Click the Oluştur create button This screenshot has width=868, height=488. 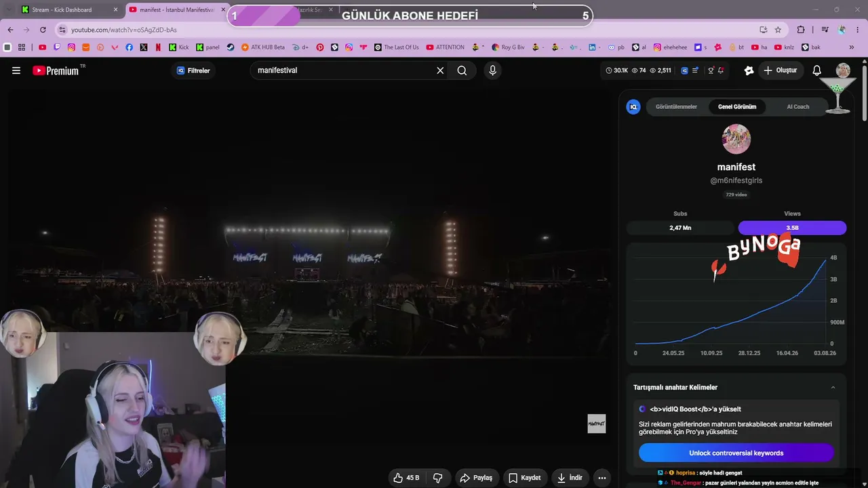[780, 70]
